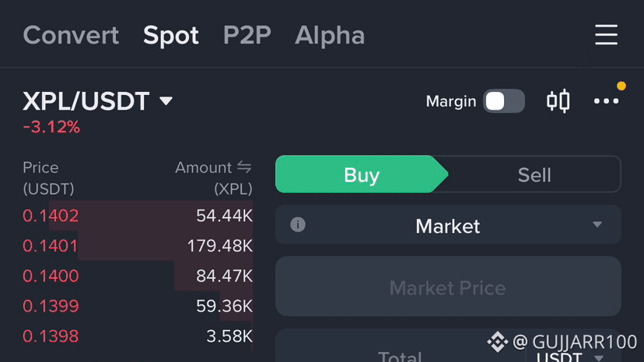This screenshot has width=644, height=362.
Task: Pick the 0.1401 order book price
Action: tap(51, 246)
